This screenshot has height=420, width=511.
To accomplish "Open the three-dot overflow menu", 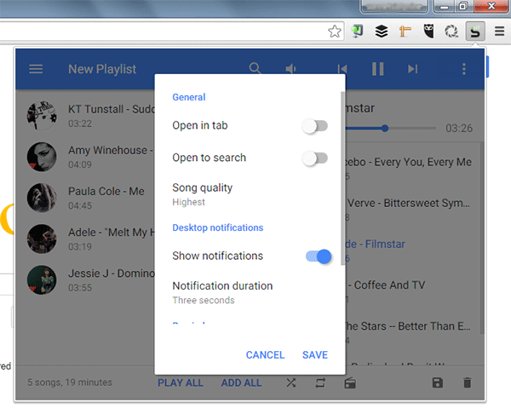I will click(464, 69).
